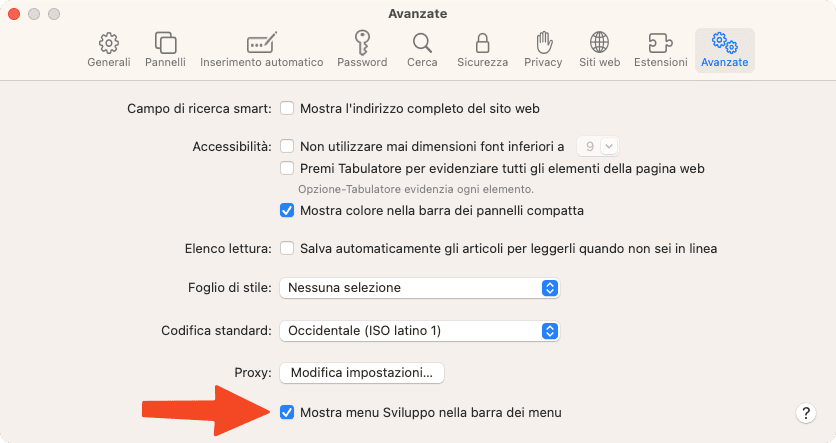Open the Pannelli preferences icon

click(x=165, y=43)
